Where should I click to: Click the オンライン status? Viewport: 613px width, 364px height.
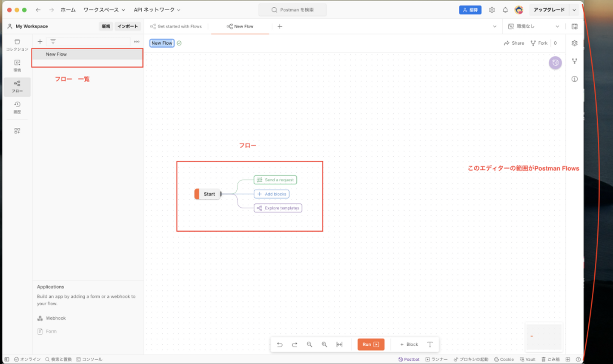tap(27, 359)
